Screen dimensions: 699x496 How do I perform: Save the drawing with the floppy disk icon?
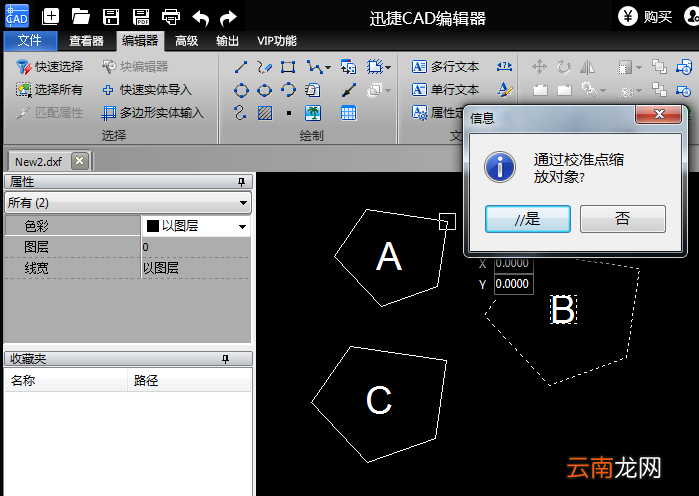click(111, 17)
